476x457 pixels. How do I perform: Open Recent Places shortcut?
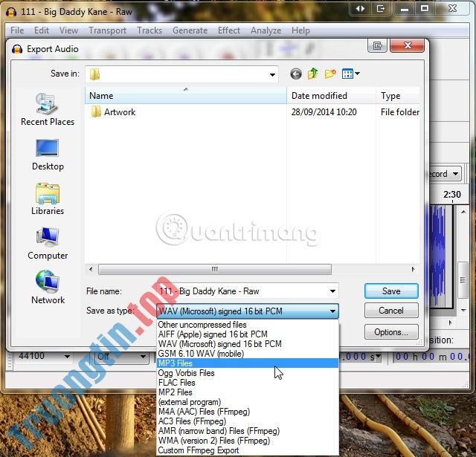(x=48, y=109)
